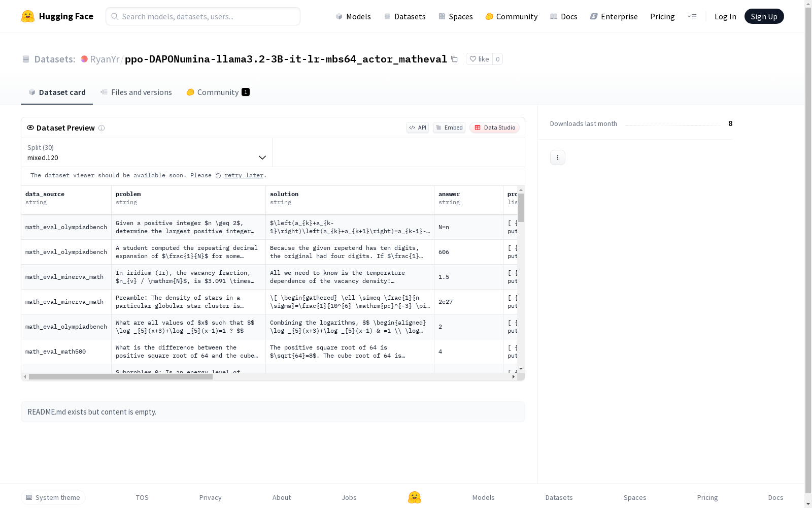This screenshot has width=812, height=508.
Task: Switch to Files and versions tab
Action: point(136,92)
